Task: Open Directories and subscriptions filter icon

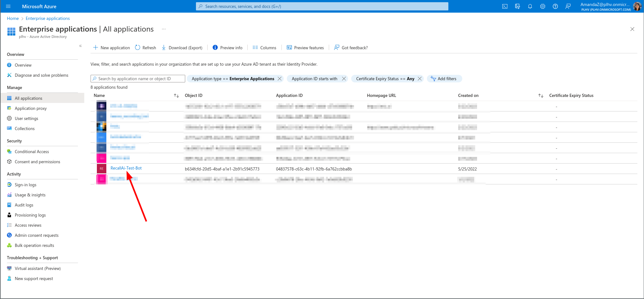Action: (x=517, y=6)
